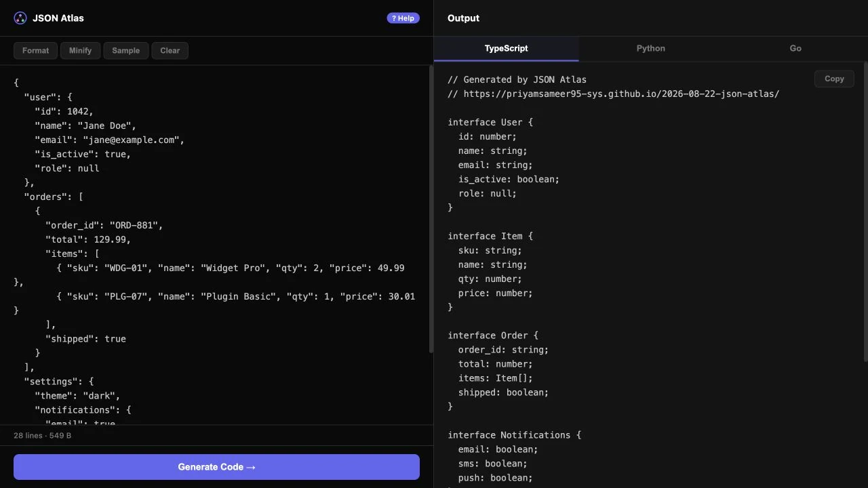
Task: Click the WDG-01 Widget Pro item line
Action: coord(231,268)
